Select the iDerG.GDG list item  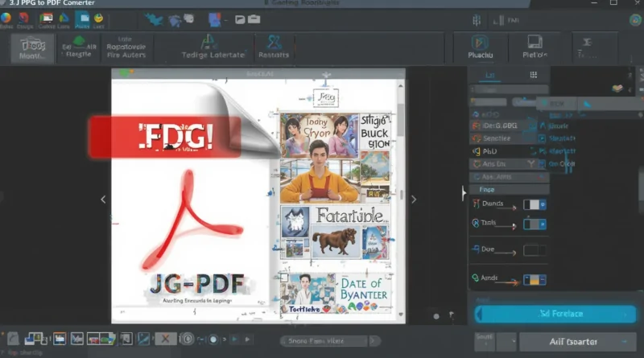tap(499, 126)
